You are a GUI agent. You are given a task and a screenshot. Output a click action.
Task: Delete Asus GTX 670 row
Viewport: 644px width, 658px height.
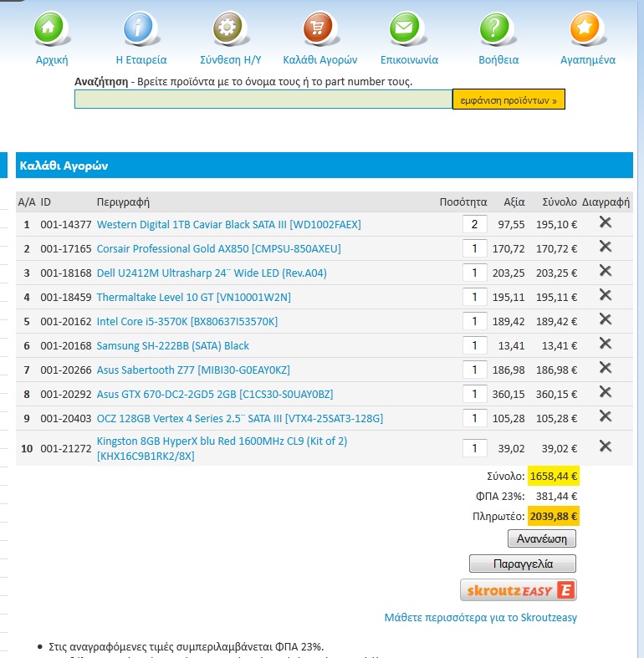click(x=605, y=392)
